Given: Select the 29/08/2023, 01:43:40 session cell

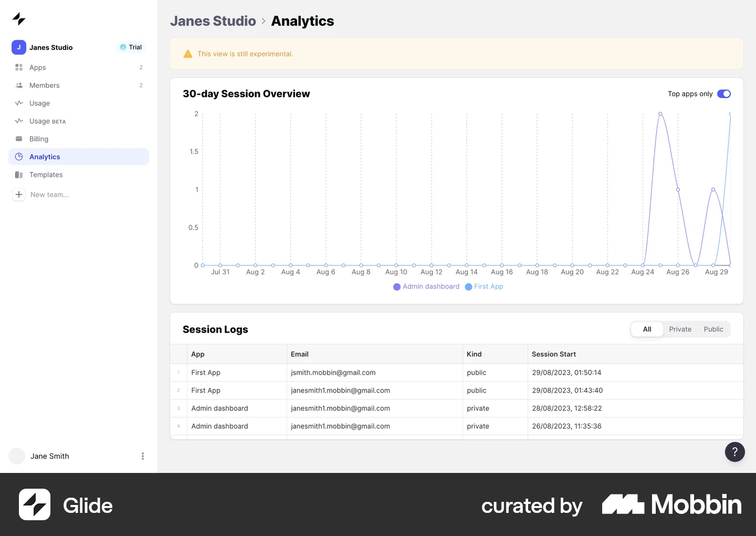Looking at the screenshot, I should click(x=635, y=390).
